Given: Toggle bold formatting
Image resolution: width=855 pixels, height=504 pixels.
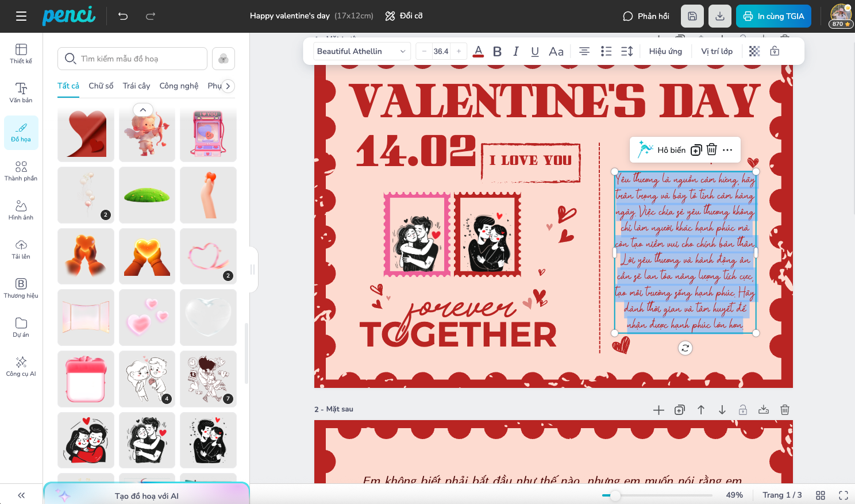Looking at the screenshot, I should click(497, 51).
